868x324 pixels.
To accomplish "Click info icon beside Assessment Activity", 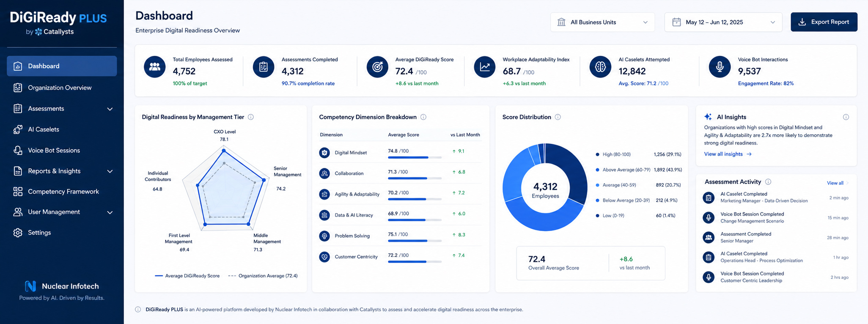I will click(768, 182).
